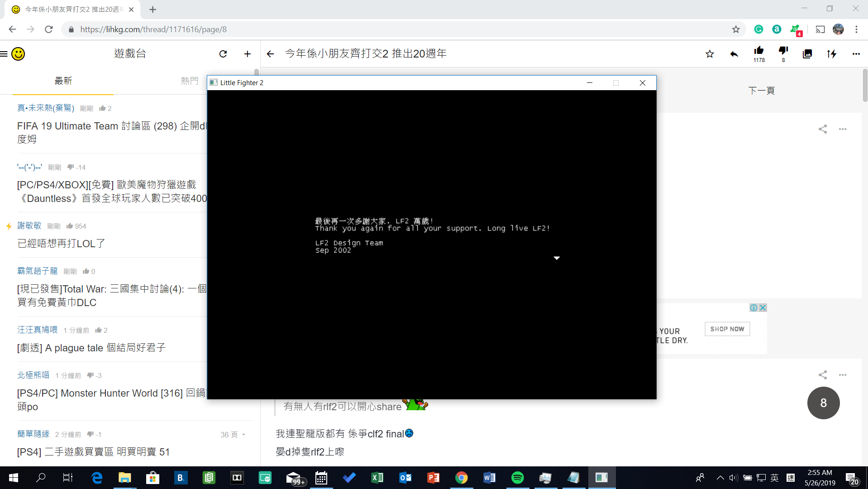Screen dimensions: 868x489
Task: Click username 真•未來熱(棄鴛)
Action: (46, 108)
